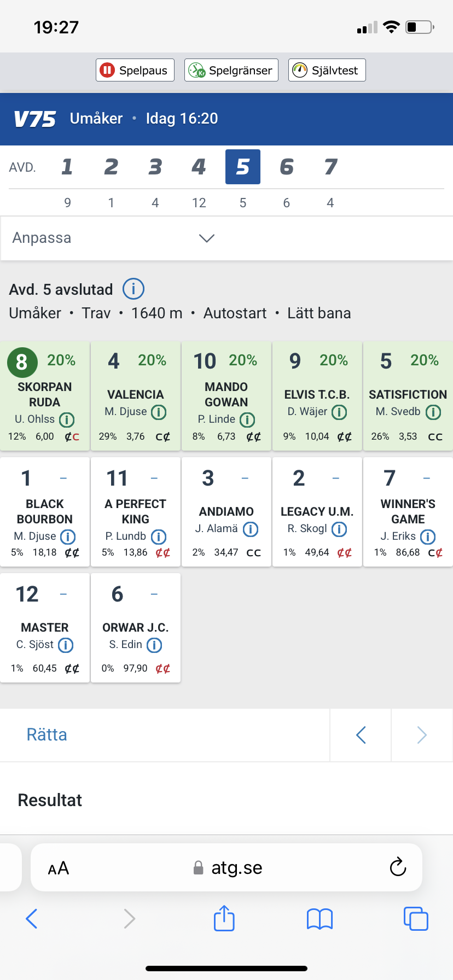Screen dimensions: 453x980
Task: Go to previous leg with left chevron
Action: point(361,734)
